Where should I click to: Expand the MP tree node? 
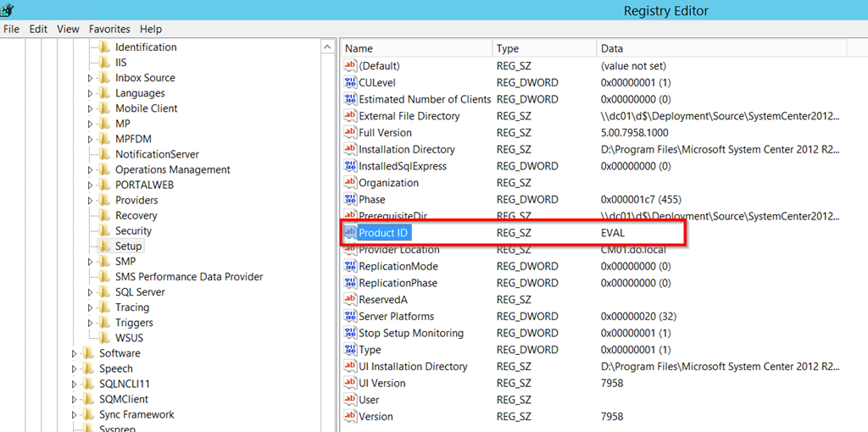[x=90, y=125]
